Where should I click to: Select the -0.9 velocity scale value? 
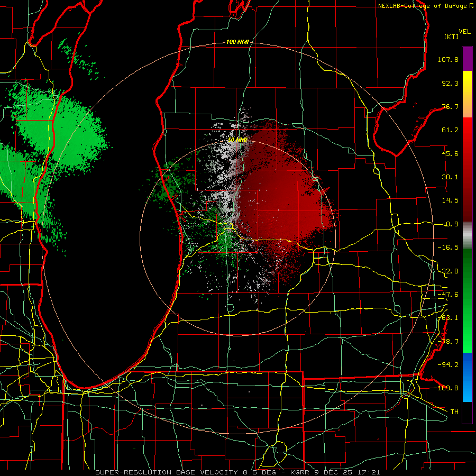click(450, 224)
